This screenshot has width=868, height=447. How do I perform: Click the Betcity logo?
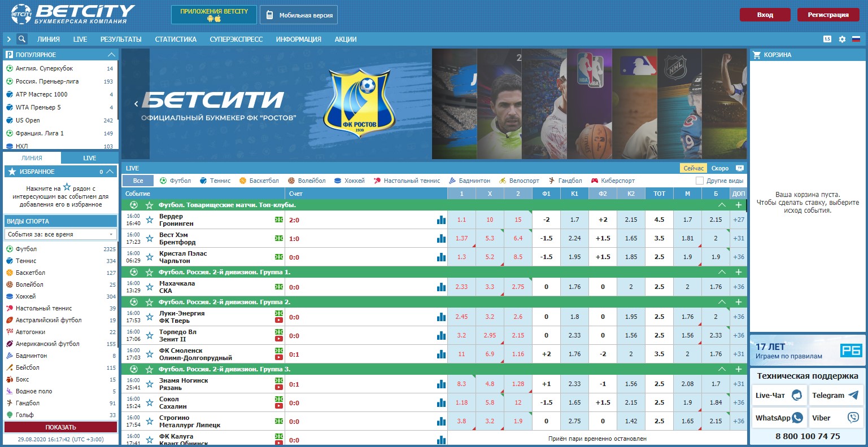[x=73, y=14]
